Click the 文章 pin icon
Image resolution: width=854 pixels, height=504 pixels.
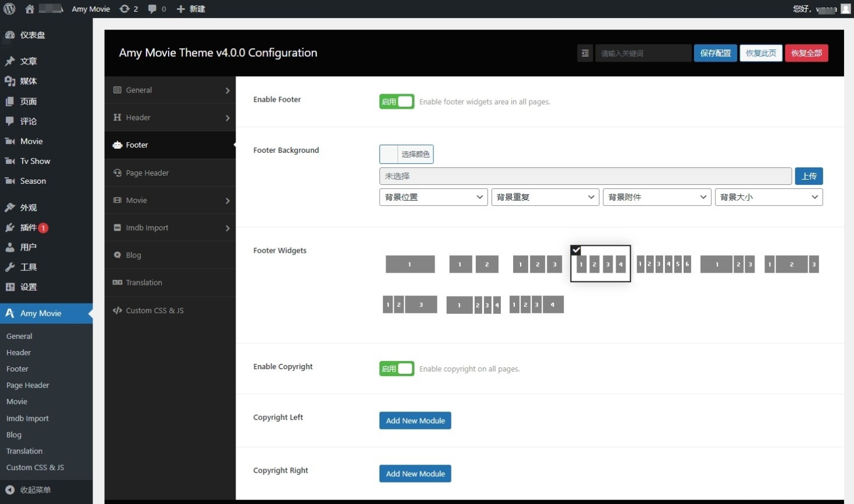click(x=10, y=61)
